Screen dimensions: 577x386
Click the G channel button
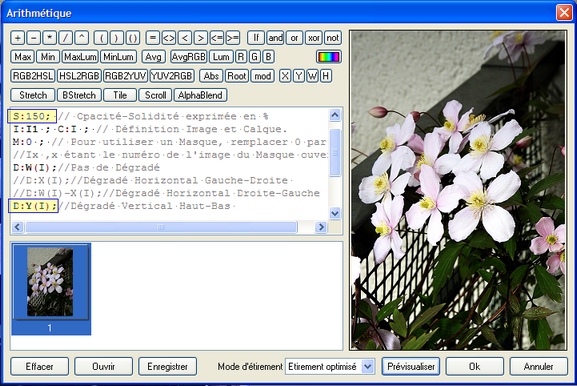[254, 57]
